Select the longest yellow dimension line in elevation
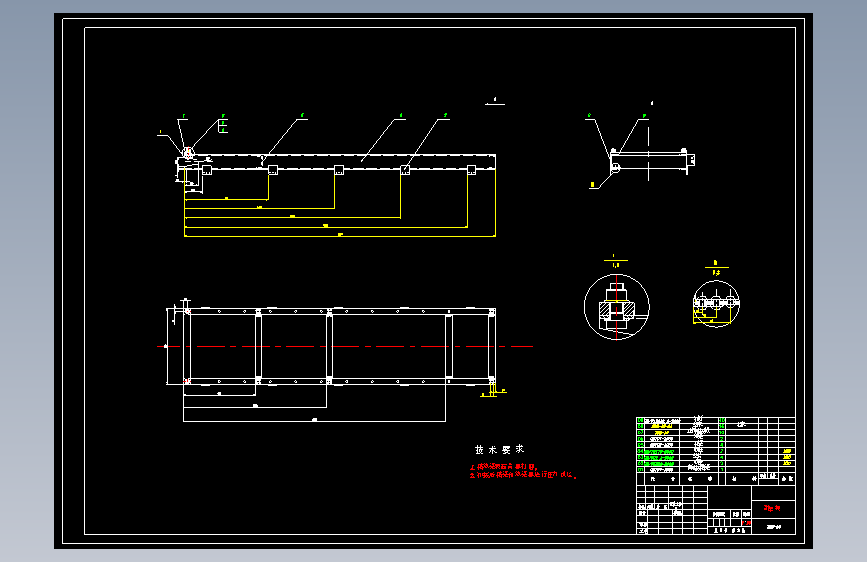Viewport: 867px width, 562px height. coord(340,236)
